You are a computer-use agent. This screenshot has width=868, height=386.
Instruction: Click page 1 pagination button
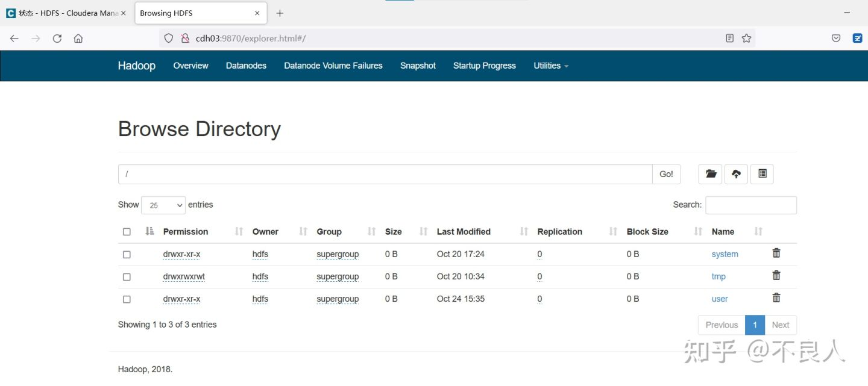point(755,325)
